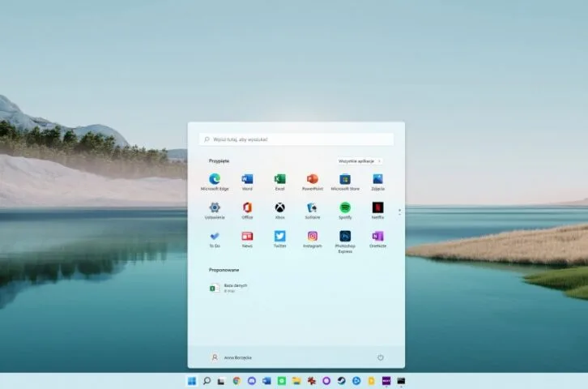Open Microsoft Edge from pinned apps
588x389 pixels.
pyautogui.click(x=215, y=182)
